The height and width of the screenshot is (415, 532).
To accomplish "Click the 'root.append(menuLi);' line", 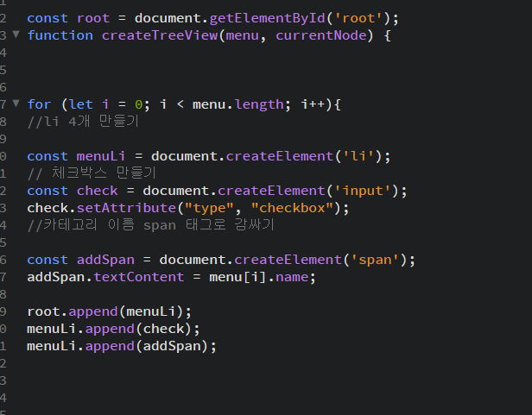I will pyautogui.click(x=109, y=312).
